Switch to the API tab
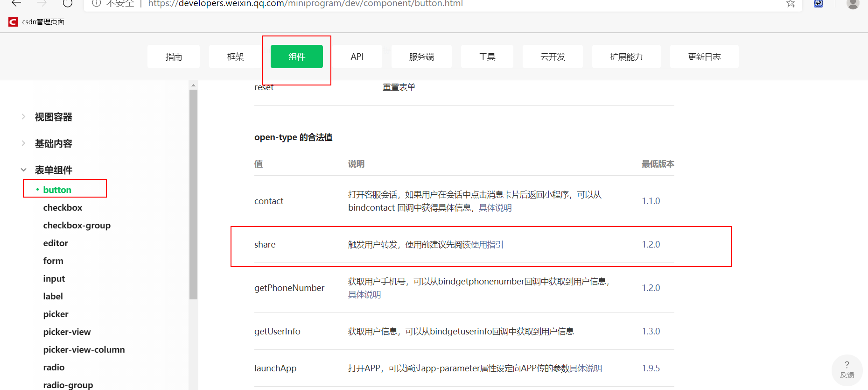This screenshot has height=390, width=868. [357, 57]
